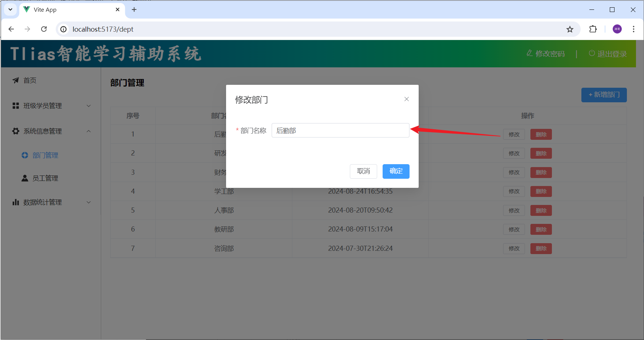The height and width of the screenshot is (340, 644).
Task: Close the 修改部门 dialog with X icon
Action: (407, 99)
